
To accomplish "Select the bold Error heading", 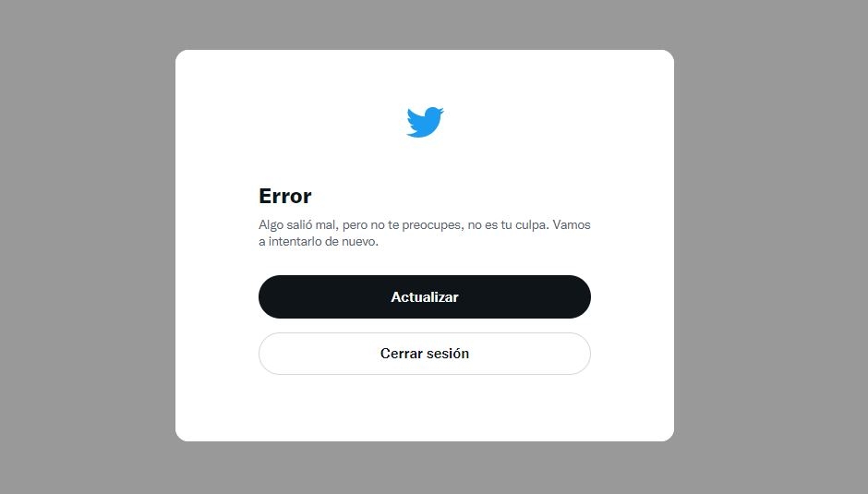I will pos(285,196).
